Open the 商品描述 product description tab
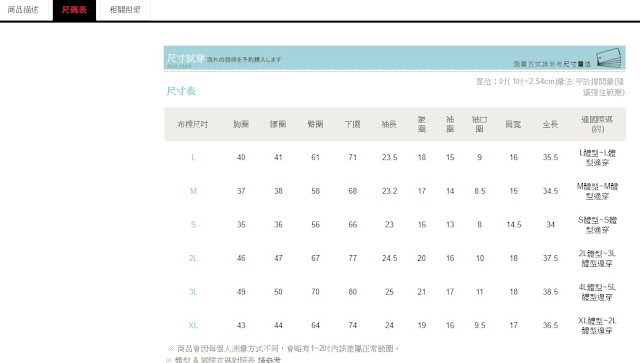This screenshot has height=363, width=640. click(x=23, y=9)
